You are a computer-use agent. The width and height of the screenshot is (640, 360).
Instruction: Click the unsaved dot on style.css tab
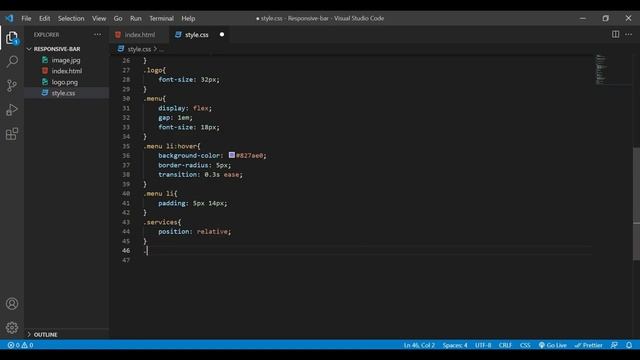[x=222, y=35]
